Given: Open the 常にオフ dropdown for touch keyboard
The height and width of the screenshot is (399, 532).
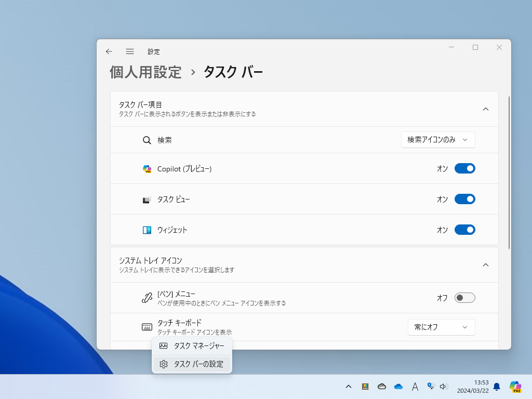Looking at the screenshot, I should 441,327.
